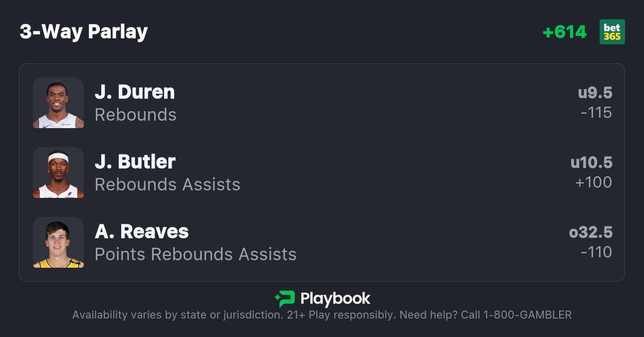Screen dimensions: 644x337
Task: Click the Playbook brand name text
Action: tap(335, 299)
